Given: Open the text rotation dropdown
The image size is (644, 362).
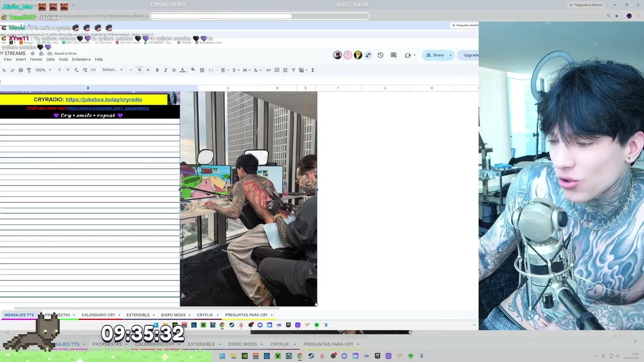Looking at the screenshot, I should point(257,70).
